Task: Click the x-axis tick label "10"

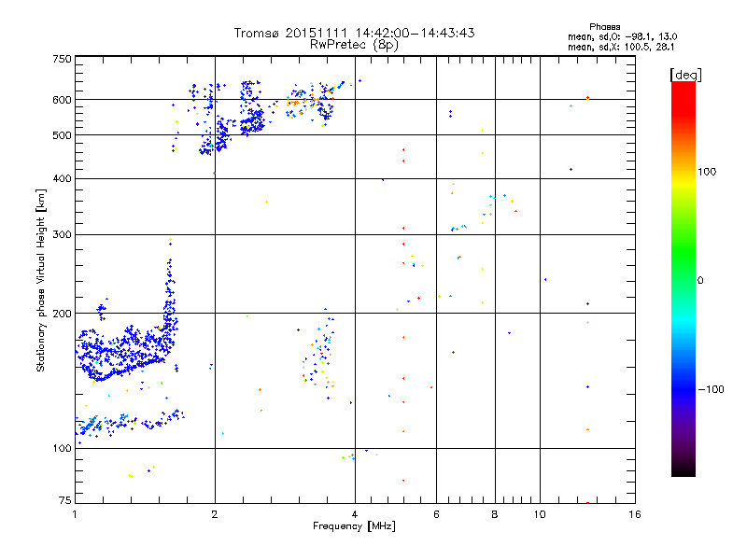Action: 540,514
